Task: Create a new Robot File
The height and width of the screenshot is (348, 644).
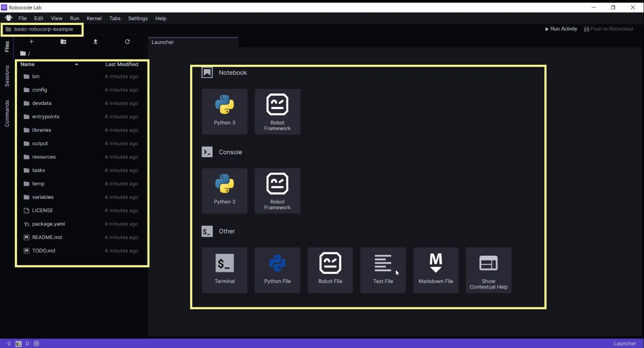Action: point(330,270)
